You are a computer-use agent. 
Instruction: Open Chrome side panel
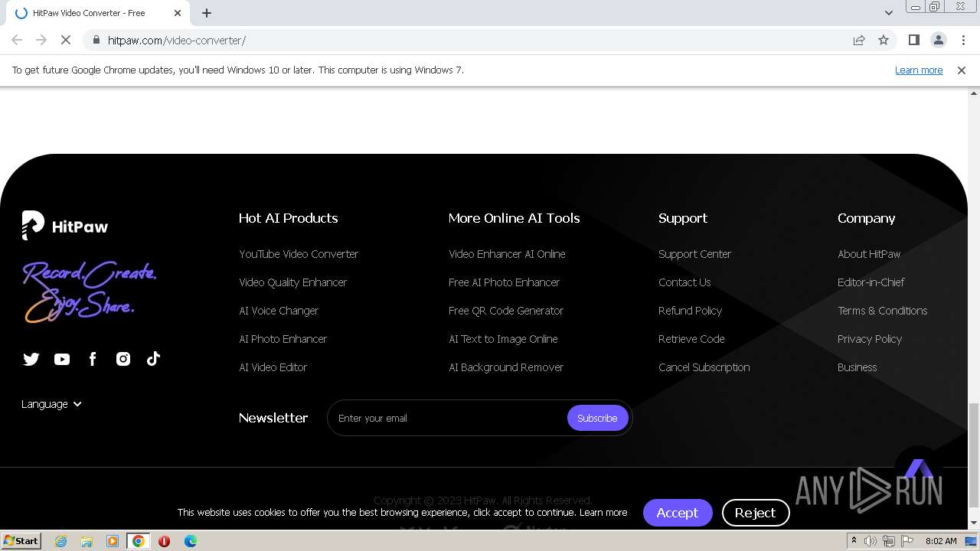[913, 40]
